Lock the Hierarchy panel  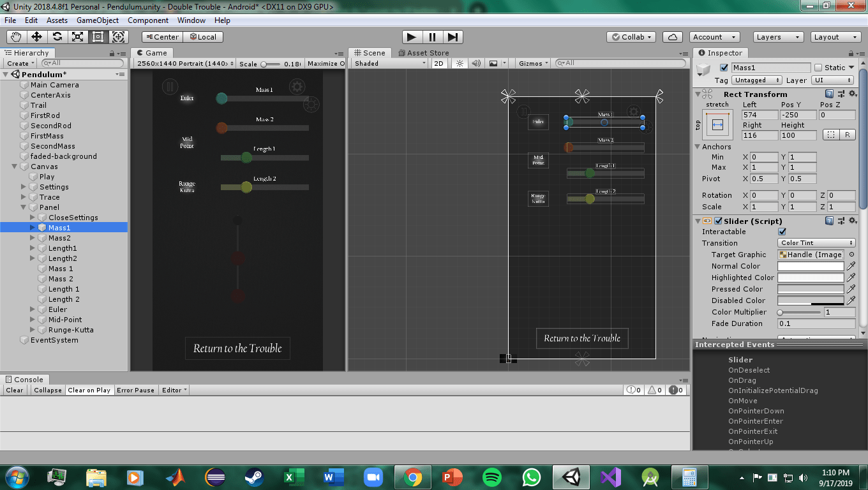[x=112, y=53]
